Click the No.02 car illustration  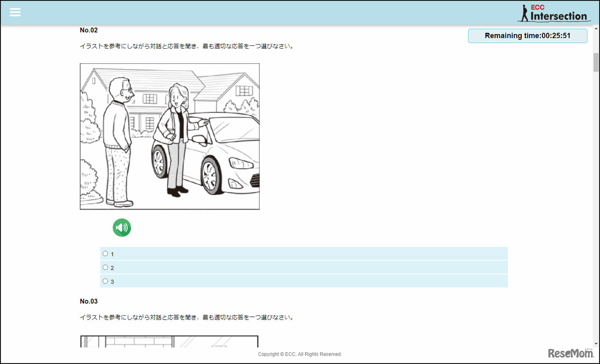(x=170, y=136)
